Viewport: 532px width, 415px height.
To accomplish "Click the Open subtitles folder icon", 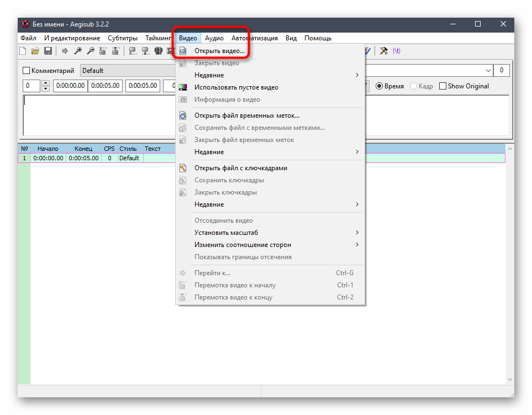I will click(35, 51).
